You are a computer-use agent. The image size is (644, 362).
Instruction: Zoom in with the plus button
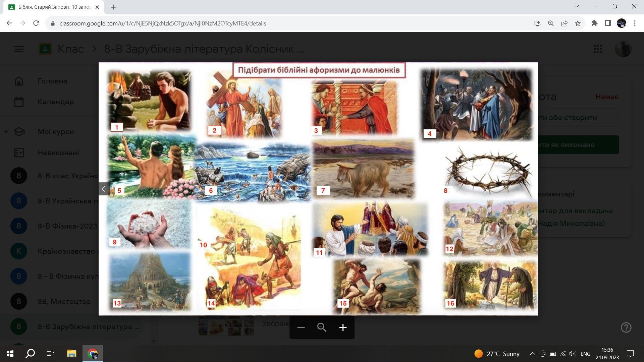click(343, 327)
